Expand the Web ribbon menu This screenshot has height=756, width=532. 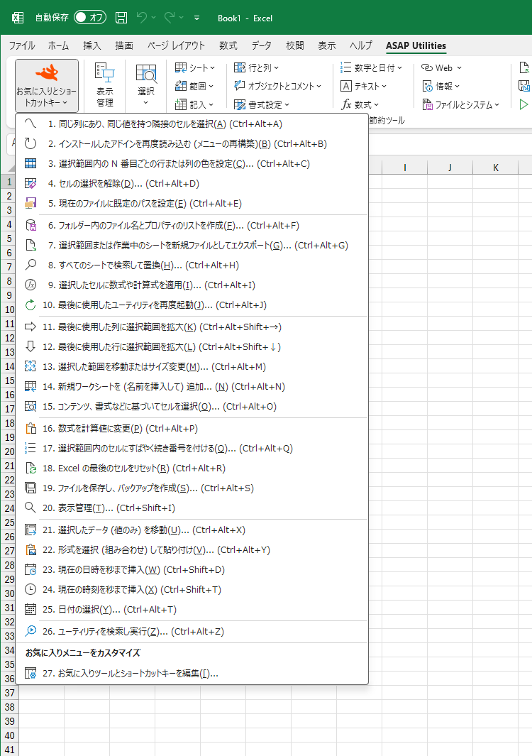pos(441,67)
